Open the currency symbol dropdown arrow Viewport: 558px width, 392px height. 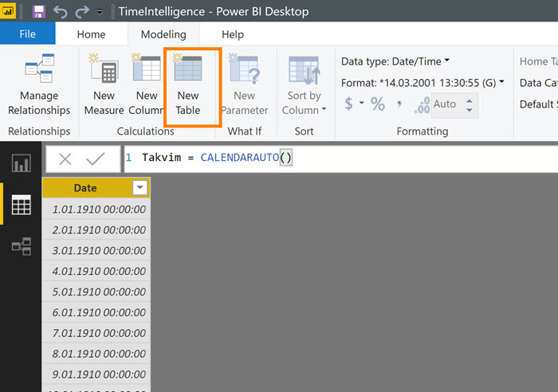tap(362, 103)
